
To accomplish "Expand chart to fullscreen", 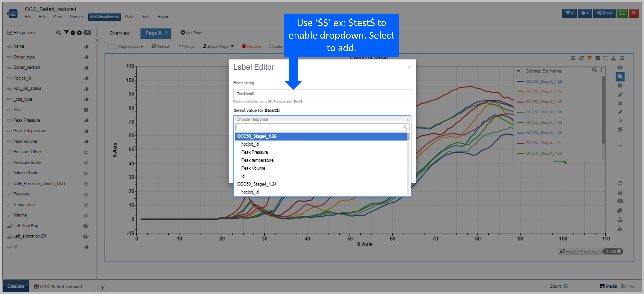I will pyautogui.click(x=605, y=58).
